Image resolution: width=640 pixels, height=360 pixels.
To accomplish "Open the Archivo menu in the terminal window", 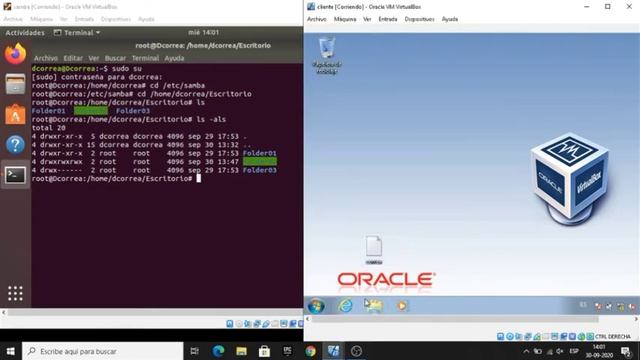I will coord(46,58).
